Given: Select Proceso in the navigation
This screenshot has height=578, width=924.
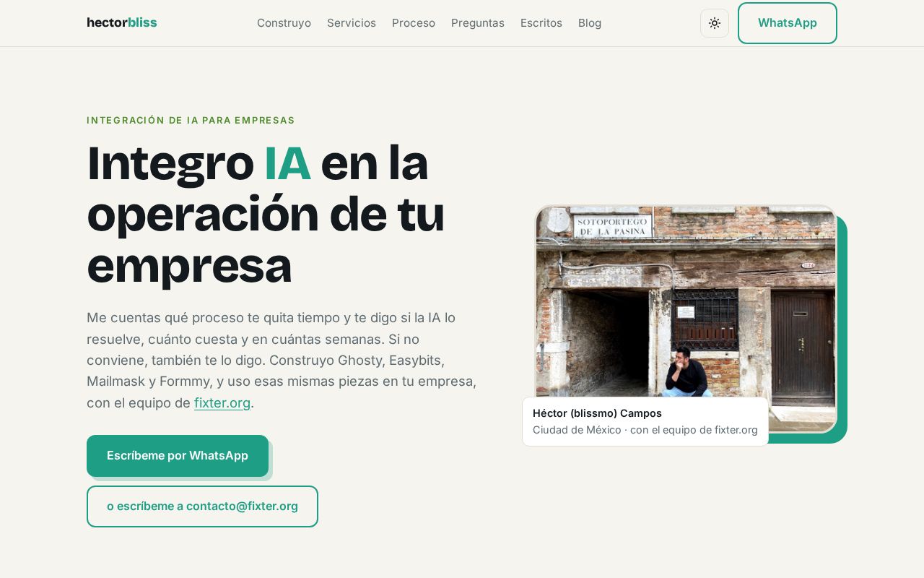Looking at the screenshot, I should tap(414, 23).
